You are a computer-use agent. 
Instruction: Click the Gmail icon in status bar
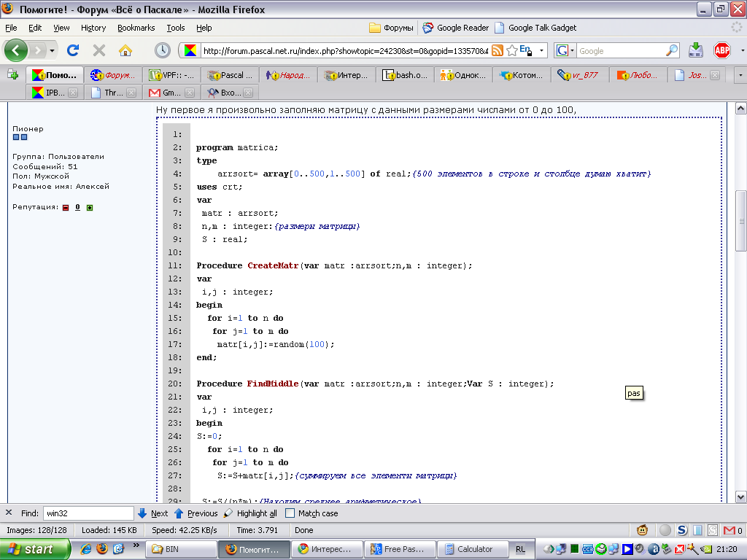pyautogui.click(x=730, y=530)
